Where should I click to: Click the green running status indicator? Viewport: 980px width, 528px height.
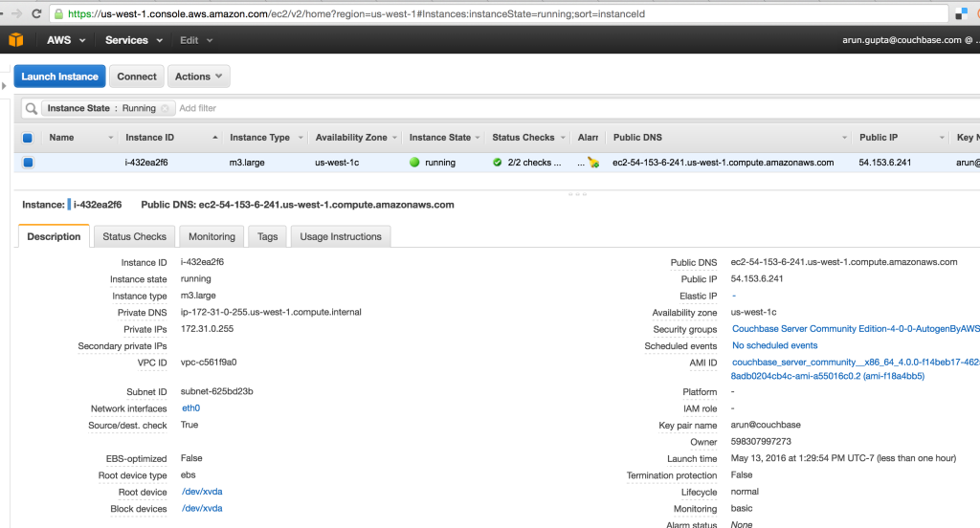pyautogui.click(x=414, y=163)
